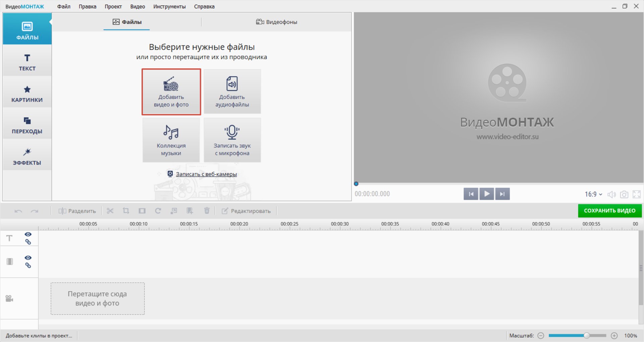644x342 pixels.
Task: Open the Инструменты menu
Action: (169, 6)
